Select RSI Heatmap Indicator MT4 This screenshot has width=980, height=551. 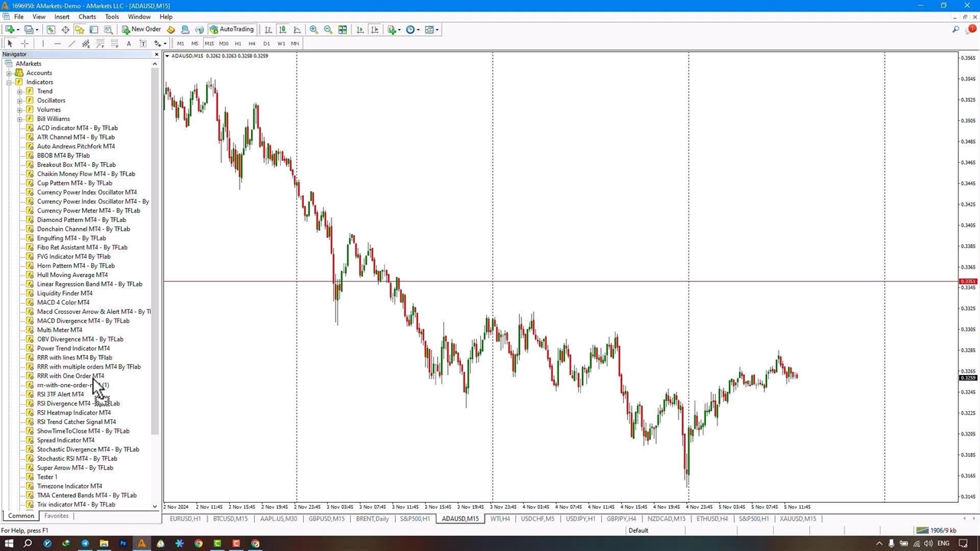[73, 412]
